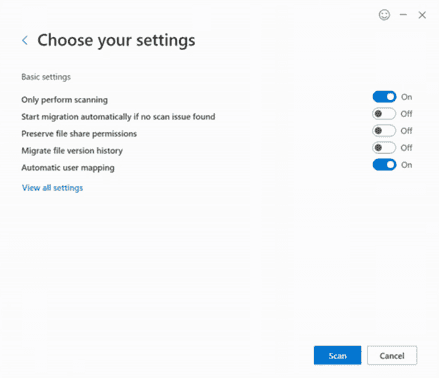Click Preserve file share permissions text

(79, 134)
